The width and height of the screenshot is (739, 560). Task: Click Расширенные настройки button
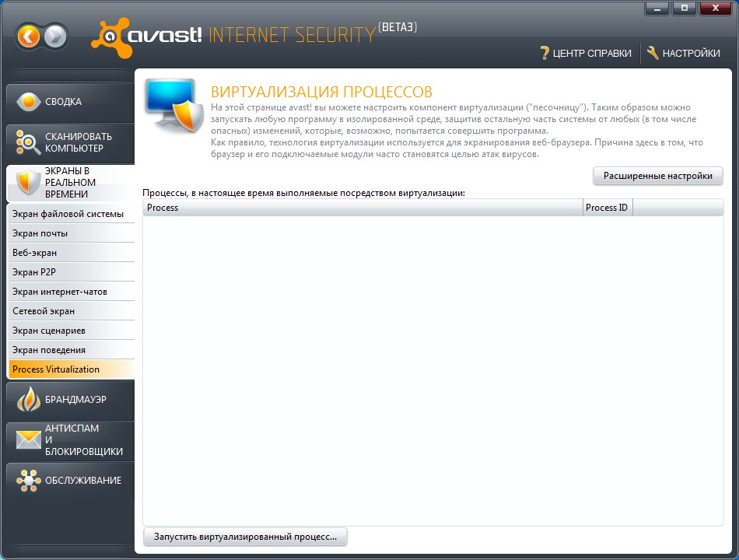point(657,176)
